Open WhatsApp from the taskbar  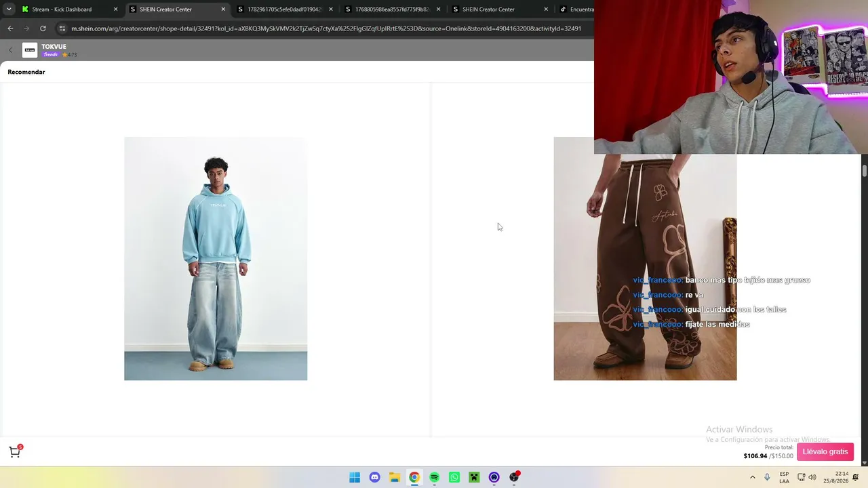point(454,477)
